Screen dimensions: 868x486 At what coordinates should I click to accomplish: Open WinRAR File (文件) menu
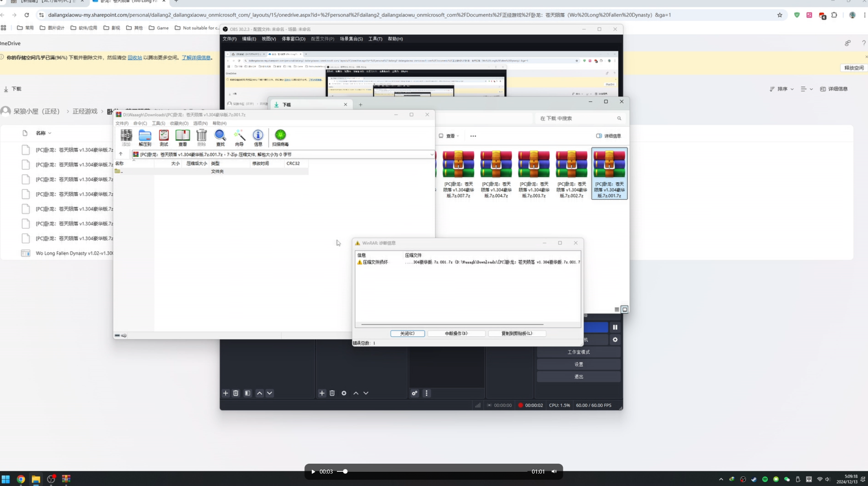(122, 123)
